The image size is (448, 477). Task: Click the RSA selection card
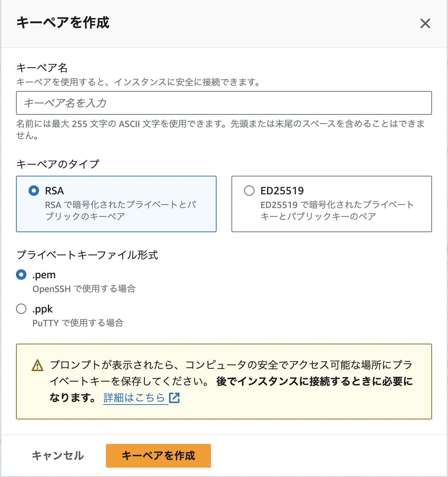[116, 204]
